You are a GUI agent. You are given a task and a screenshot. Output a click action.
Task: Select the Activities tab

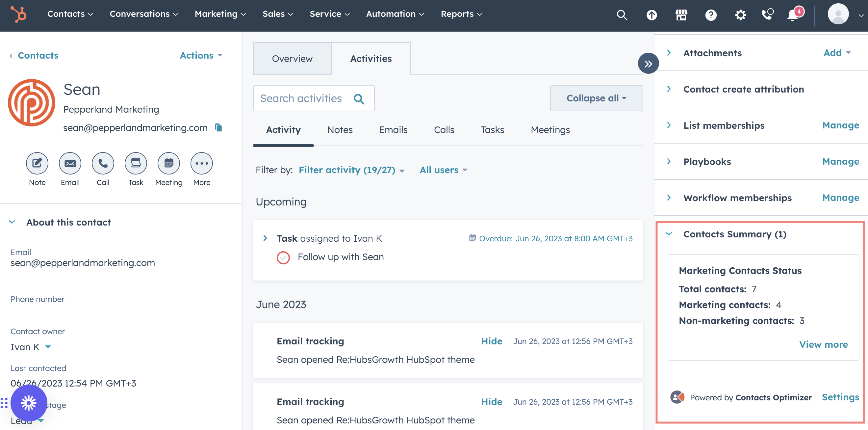pos(370,59)
